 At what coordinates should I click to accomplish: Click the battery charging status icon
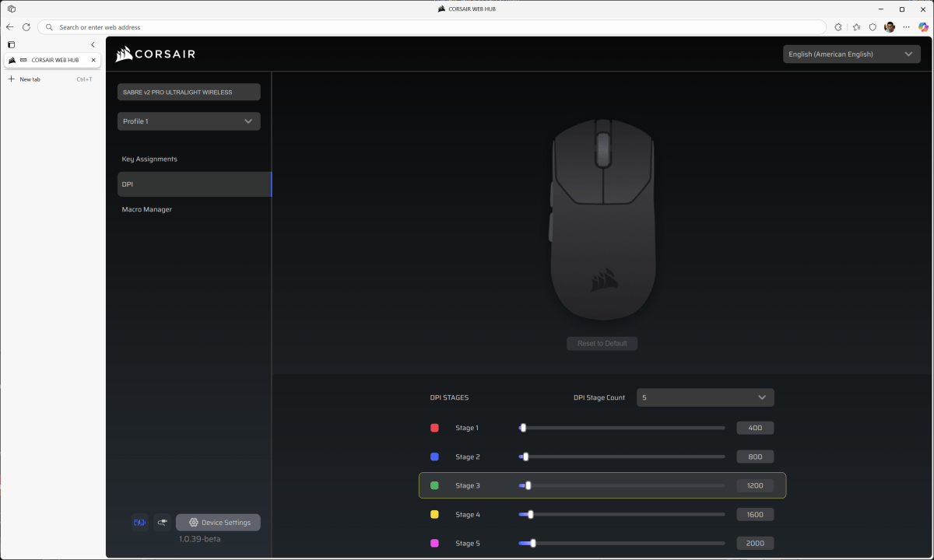(140, 523)
